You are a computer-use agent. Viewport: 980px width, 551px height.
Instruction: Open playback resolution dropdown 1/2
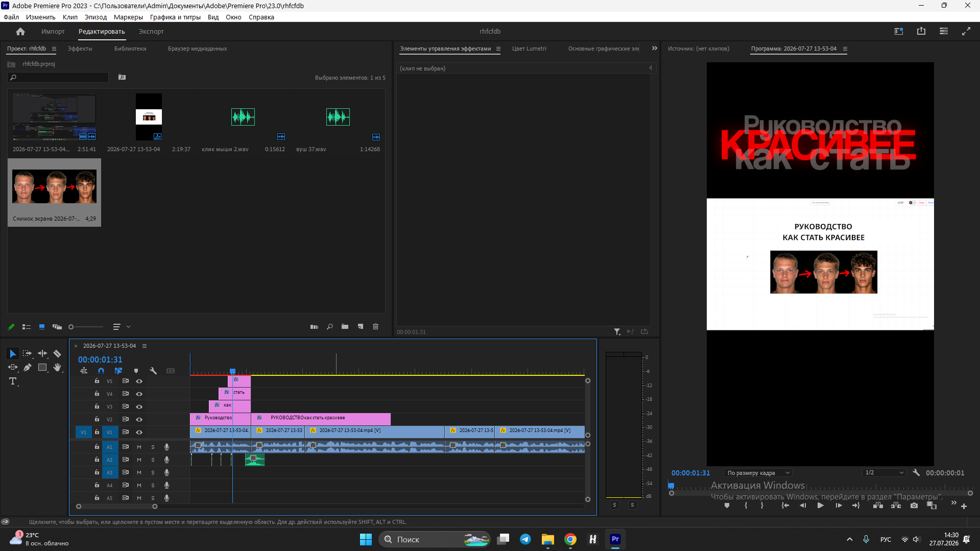[885, 473]
